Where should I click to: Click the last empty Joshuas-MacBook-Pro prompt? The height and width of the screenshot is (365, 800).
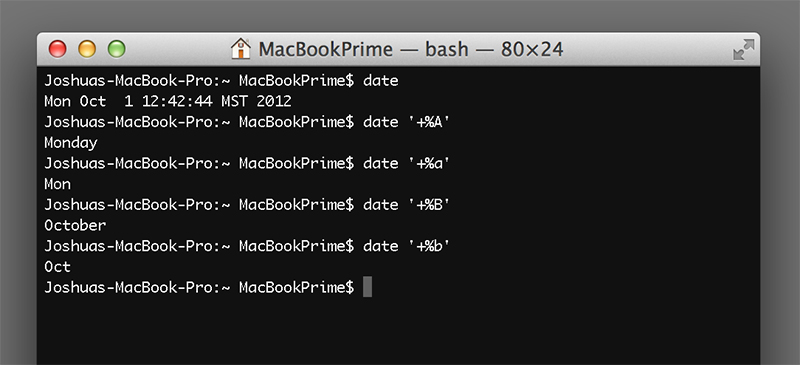[x=199, y=287]
